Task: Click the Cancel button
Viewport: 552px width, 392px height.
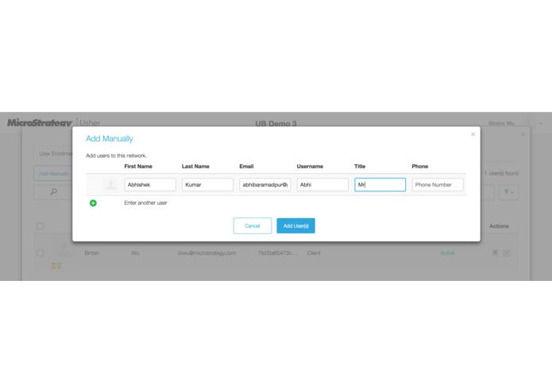Action: pos(253,225)
